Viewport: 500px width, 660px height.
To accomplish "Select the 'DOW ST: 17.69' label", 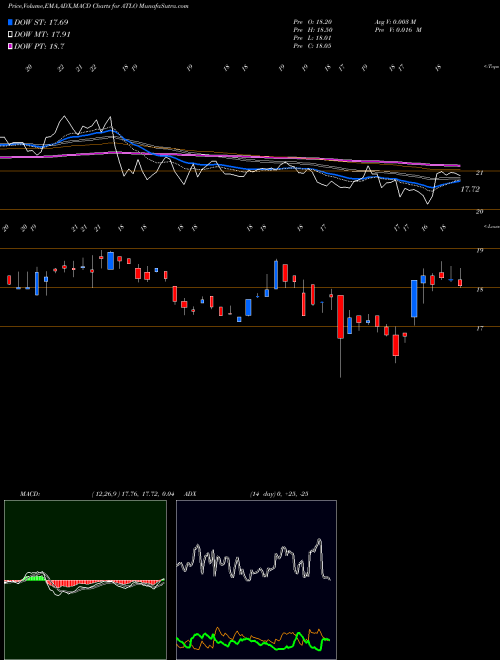I will coord(41,22).
